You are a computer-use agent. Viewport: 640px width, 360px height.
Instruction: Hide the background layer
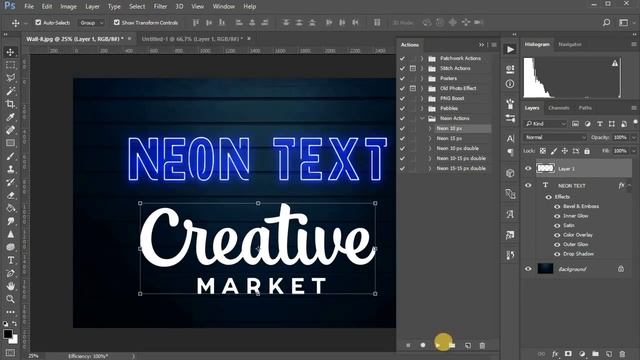point(528,269)
